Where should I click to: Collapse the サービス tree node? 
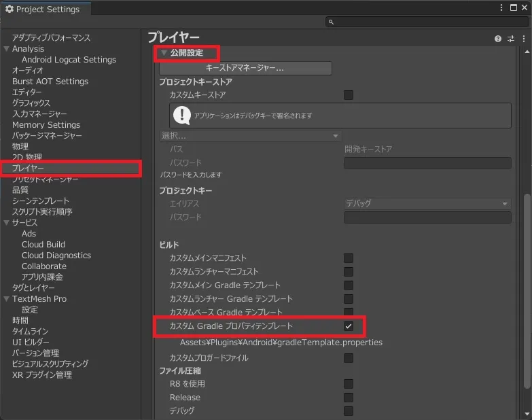tap(6, 223)
